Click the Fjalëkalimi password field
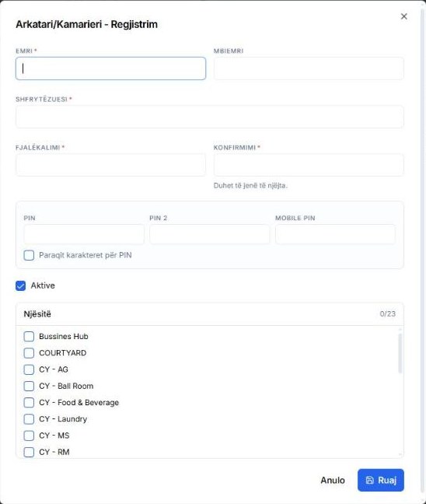The width and height of the screenshot is (426, 504). 110,165
